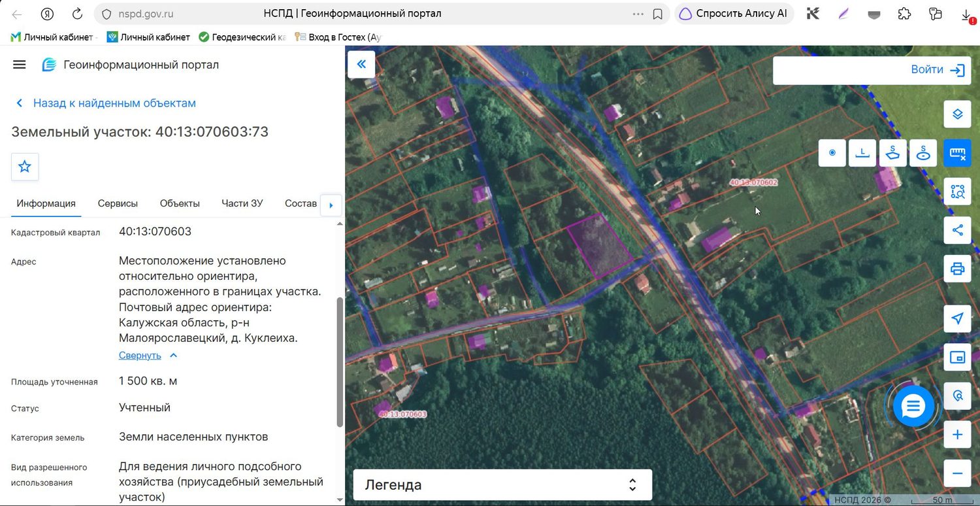Select the length measurement tool
The height and width of the screenshot is (506, 980).
click(x=862, y=153)
